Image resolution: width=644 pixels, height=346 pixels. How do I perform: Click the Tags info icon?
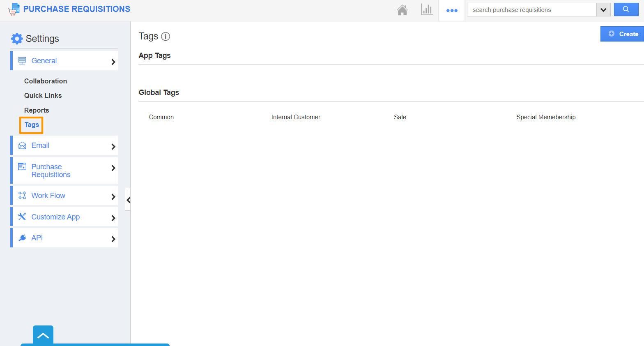[166, 37]
